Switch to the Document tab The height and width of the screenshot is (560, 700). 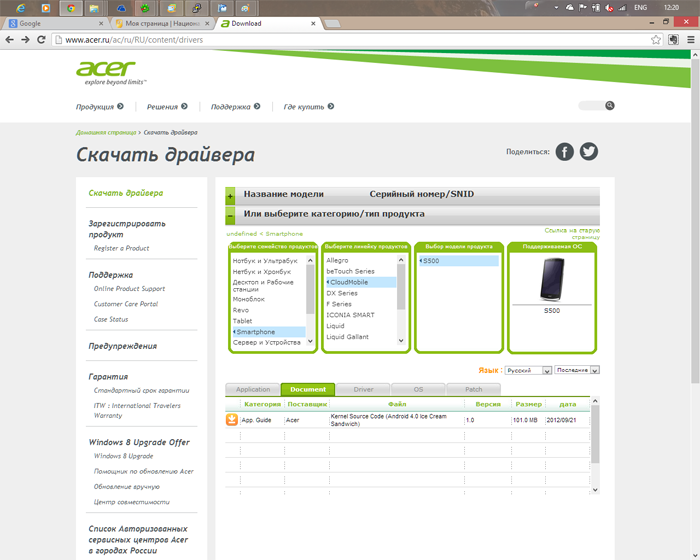point(308,389)
